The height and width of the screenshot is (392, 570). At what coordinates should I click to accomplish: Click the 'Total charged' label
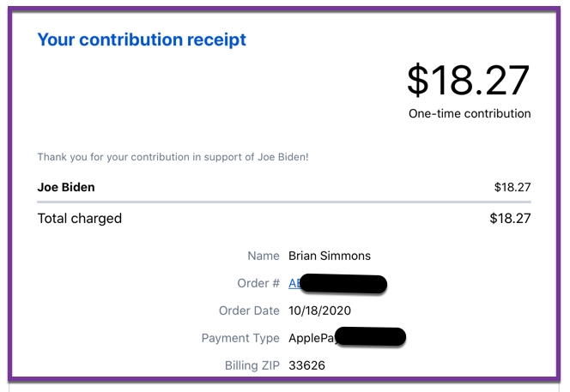click(x=80, y=219)
